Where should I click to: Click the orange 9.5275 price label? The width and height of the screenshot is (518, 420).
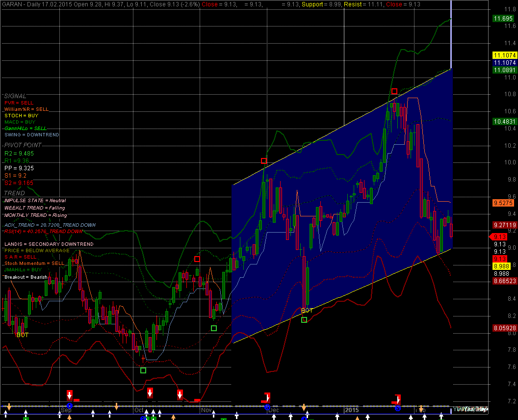point(504,202)
